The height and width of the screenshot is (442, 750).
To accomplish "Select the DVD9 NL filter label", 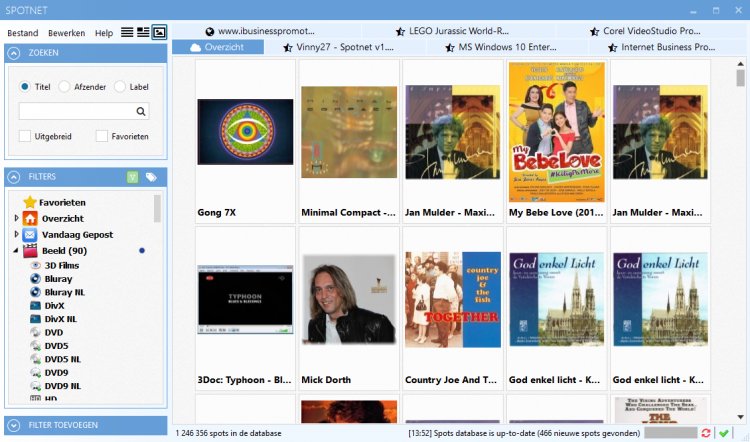I will tap(63, 386).
